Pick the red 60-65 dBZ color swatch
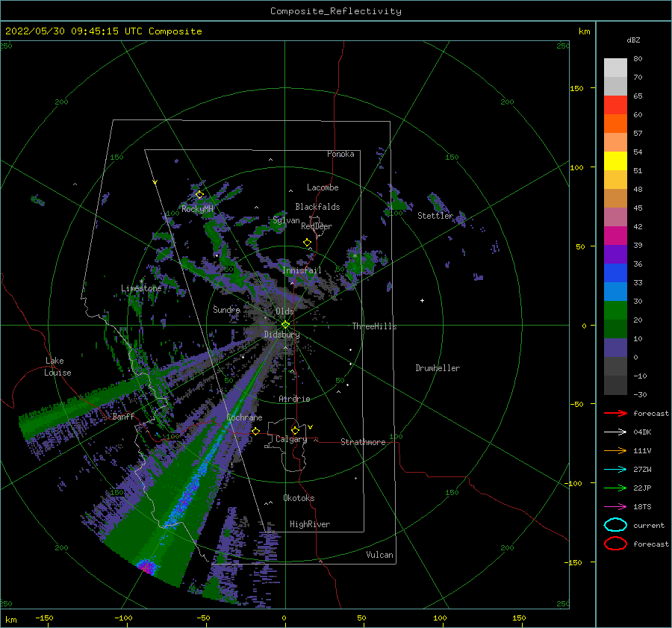This screenshot has width=672, height=628. (615, 105)
